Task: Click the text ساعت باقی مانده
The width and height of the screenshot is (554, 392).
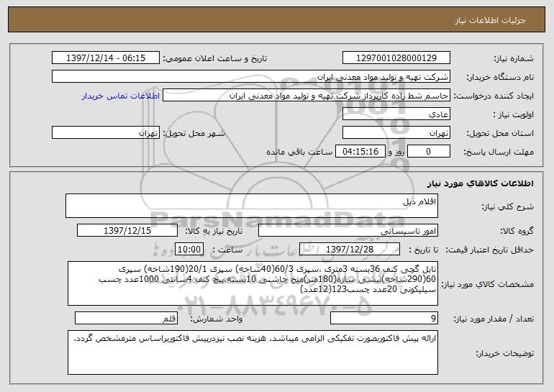Action: [x=299, y=152]
